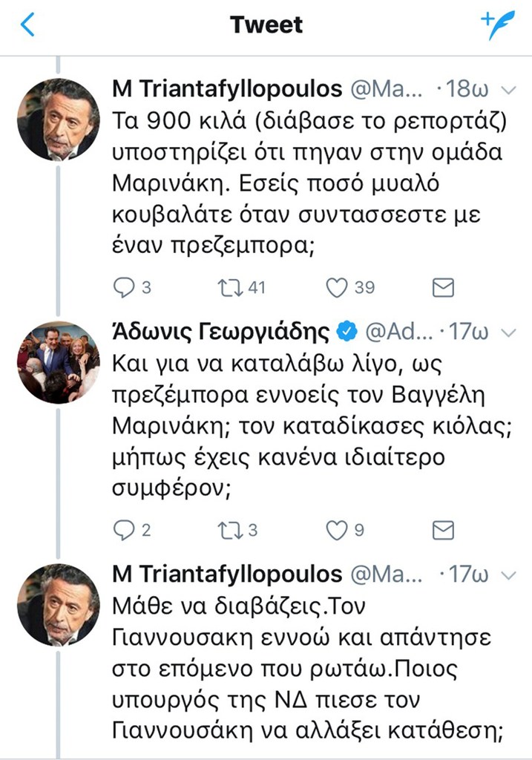Open the Άδωνις Γεωργιάδης profile name link
The height and width of the screenshot is (760, 532).
(x=220, y=332)
